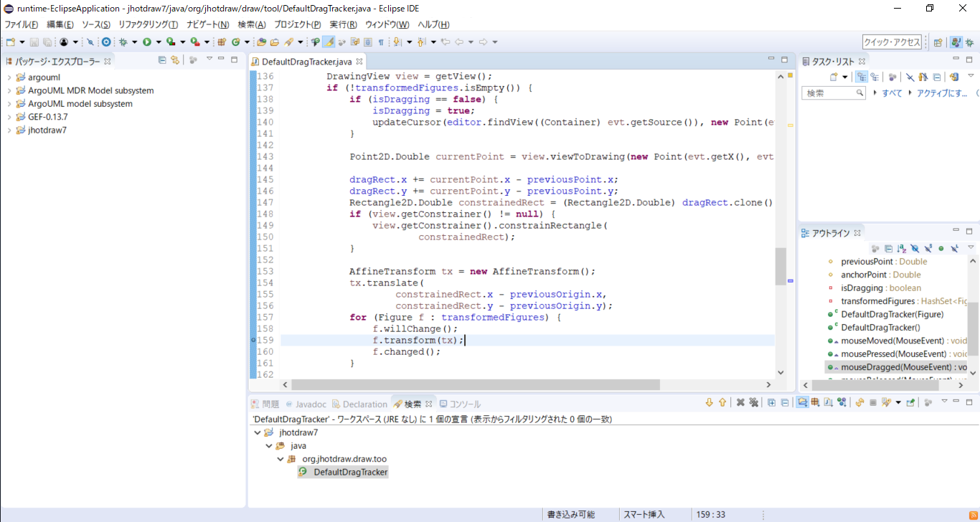Toggle Hide Fields in Outline toolbar

915,248
